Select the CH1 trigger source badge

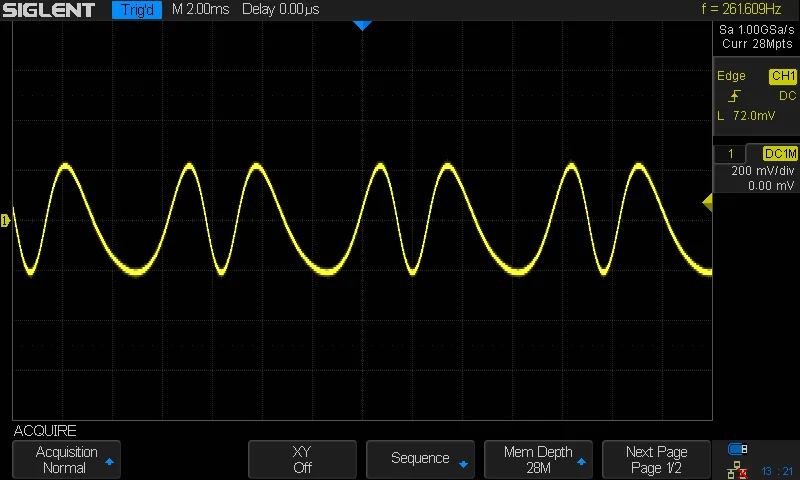coord(783,76)
